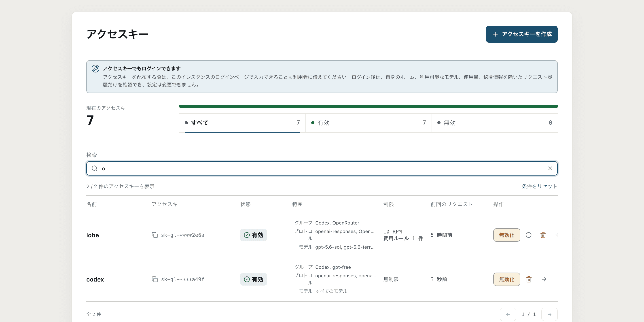Screen dimensions: 644x322
Task: Go to previous page arrow
Action: pyautogui.click(x=508, y=314)
